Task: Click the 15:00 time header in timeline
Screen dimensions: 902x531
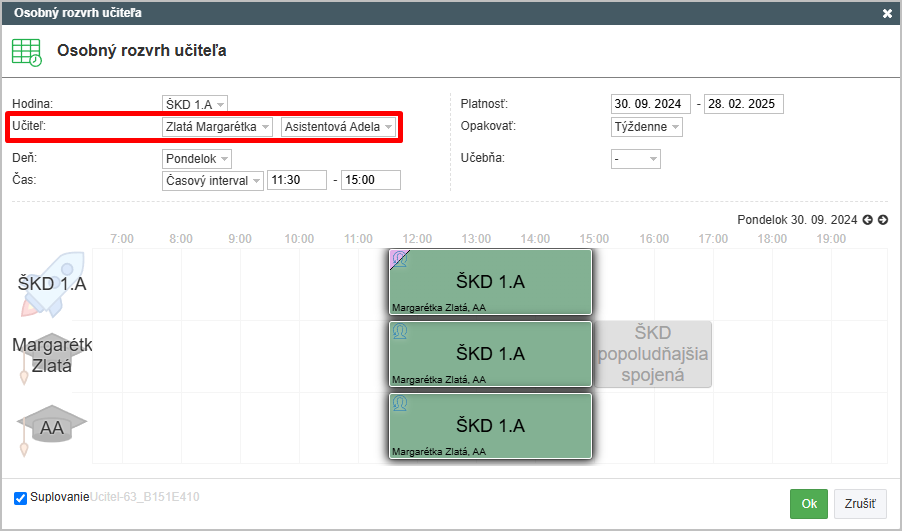Action: tap(594, 239)
